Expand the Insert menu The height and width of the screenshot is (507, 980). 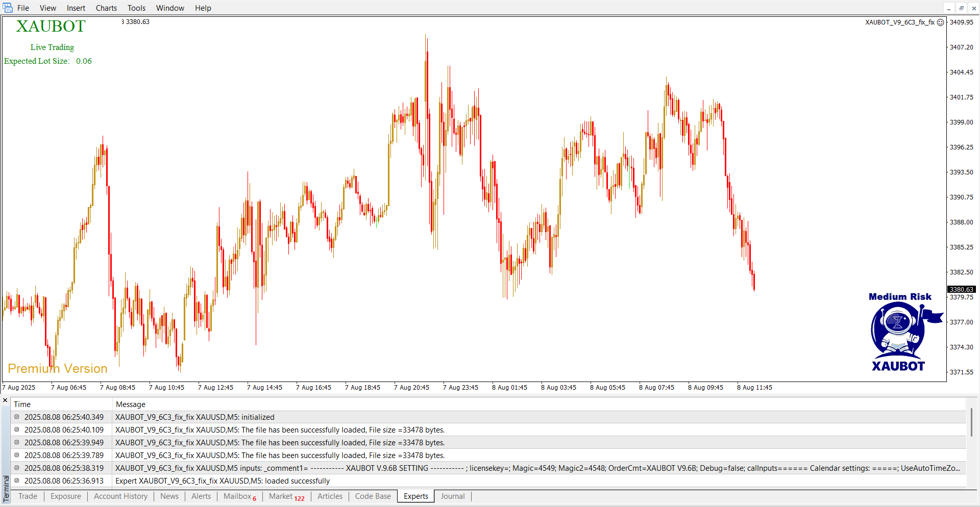point(76,8)
